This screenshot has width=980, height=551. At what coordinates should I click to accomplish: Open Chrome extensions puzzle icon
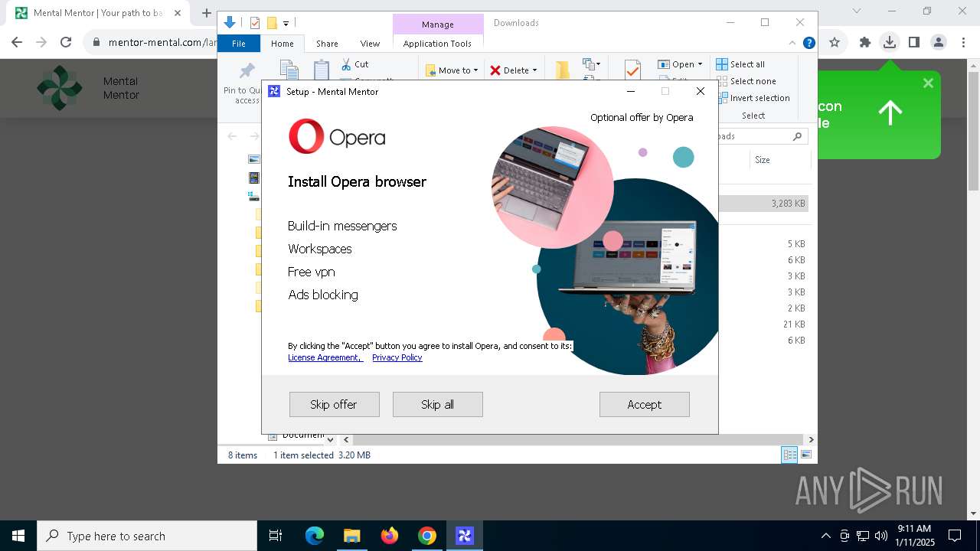865,43
